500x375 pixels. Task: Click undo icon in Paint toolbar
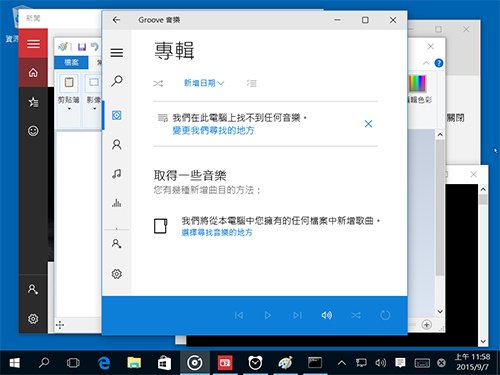point(95,47)
